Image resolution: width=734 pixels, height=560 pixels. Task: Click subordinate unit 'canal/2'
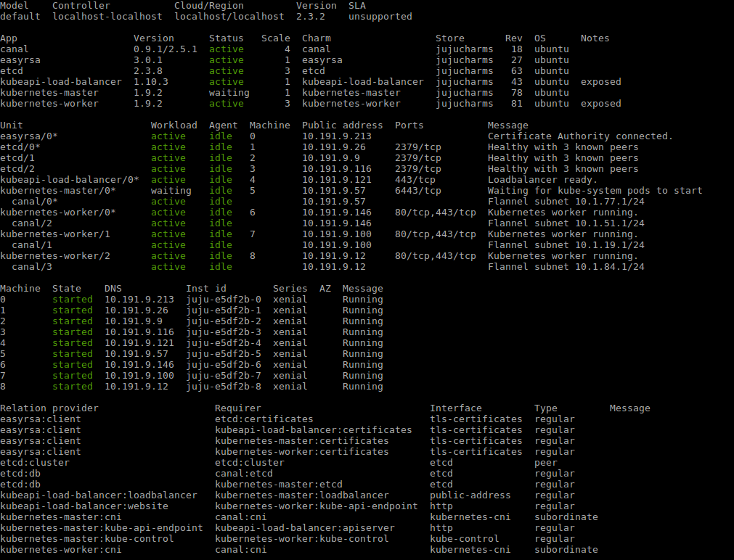pyautogui.click(x=32, y=223)
